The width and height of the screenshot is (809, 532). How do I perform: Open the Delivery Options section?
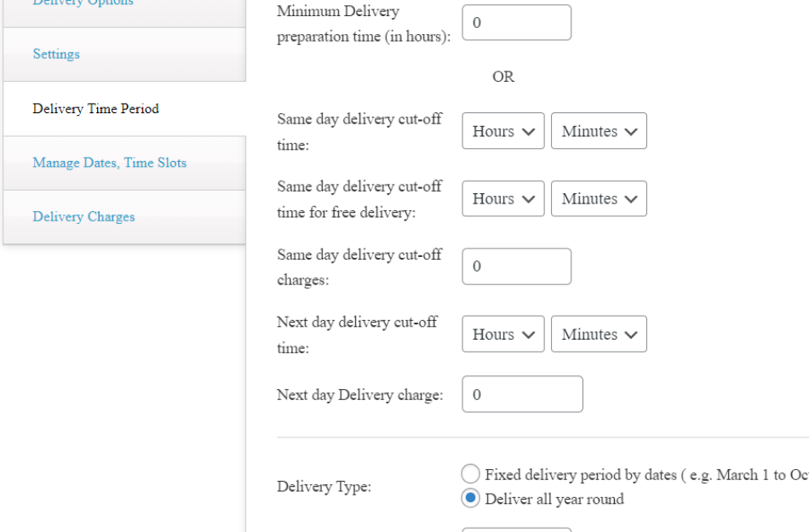pyautogui.click(x=83, y=4)
